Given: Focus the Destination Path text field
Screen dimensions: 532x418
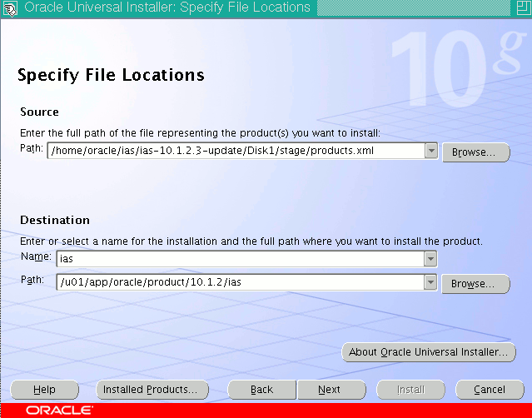Looking at the screenshot, I should [241, 282].
